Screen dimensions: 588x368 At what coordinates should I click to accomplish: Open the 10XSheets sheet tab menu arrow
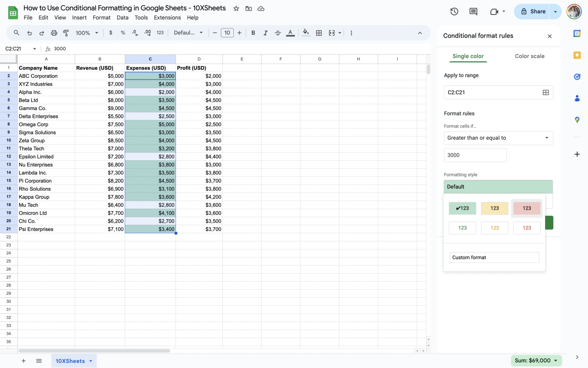click(x=91, y=361)
